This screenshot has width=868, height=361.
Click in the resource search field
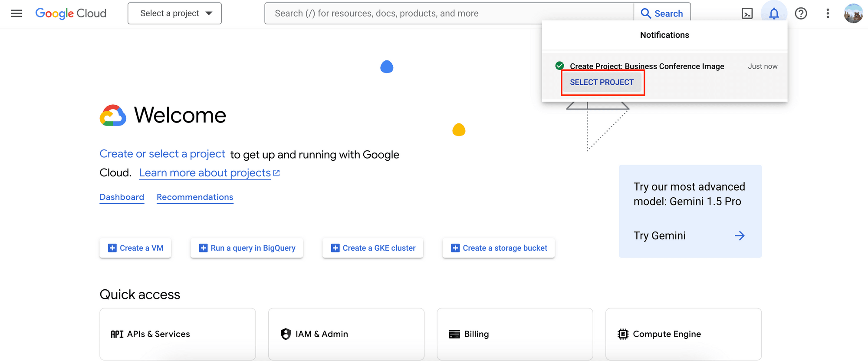(449, 13)
